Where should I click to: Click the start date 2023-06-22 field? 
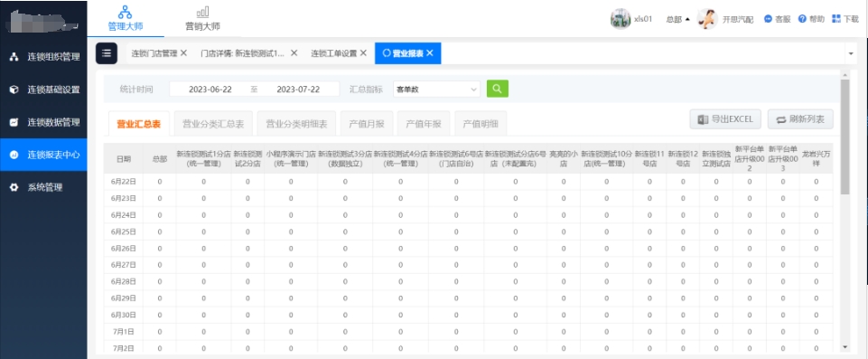210,90
